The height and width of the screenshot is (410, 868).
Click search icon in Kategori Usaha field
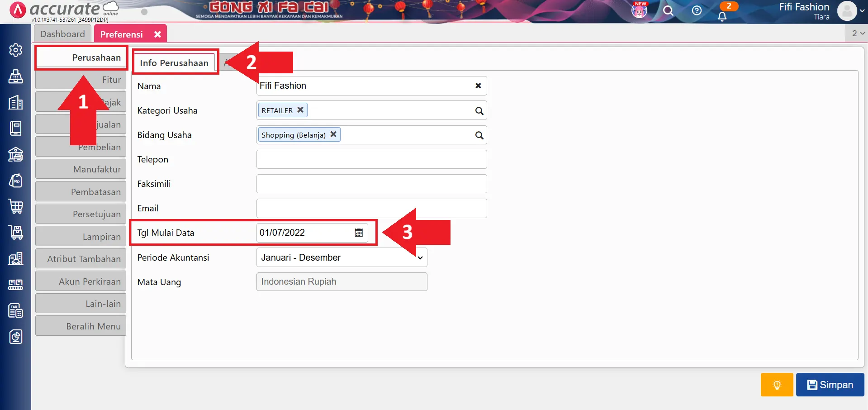tap(479, 111)
